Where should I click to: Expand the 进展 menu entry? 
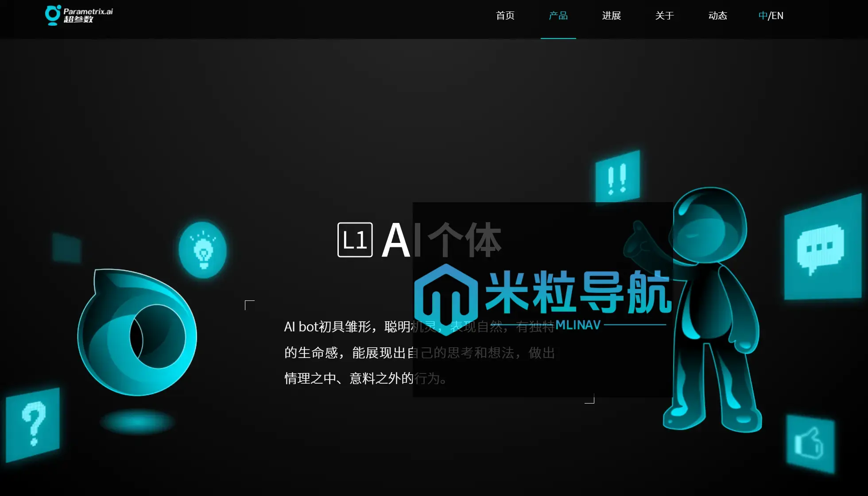[611, 15]
